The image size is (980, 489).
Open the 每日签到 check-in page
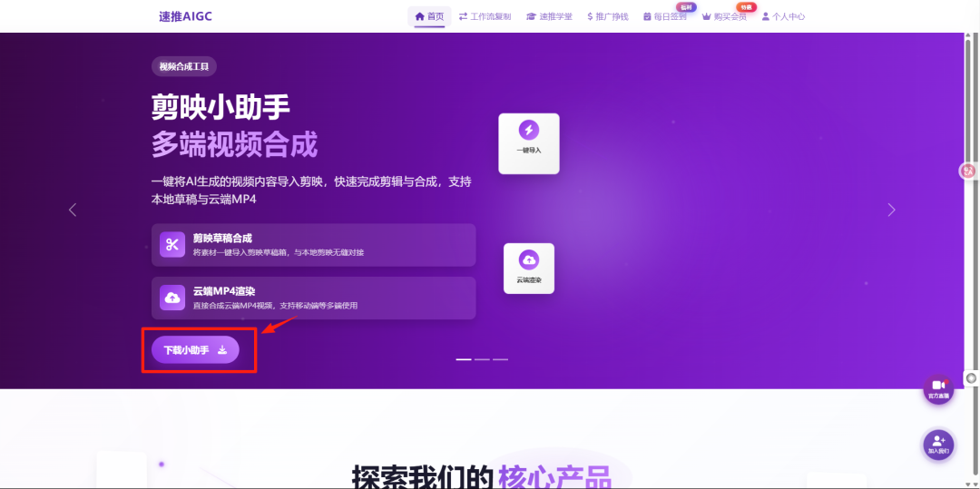665,17
